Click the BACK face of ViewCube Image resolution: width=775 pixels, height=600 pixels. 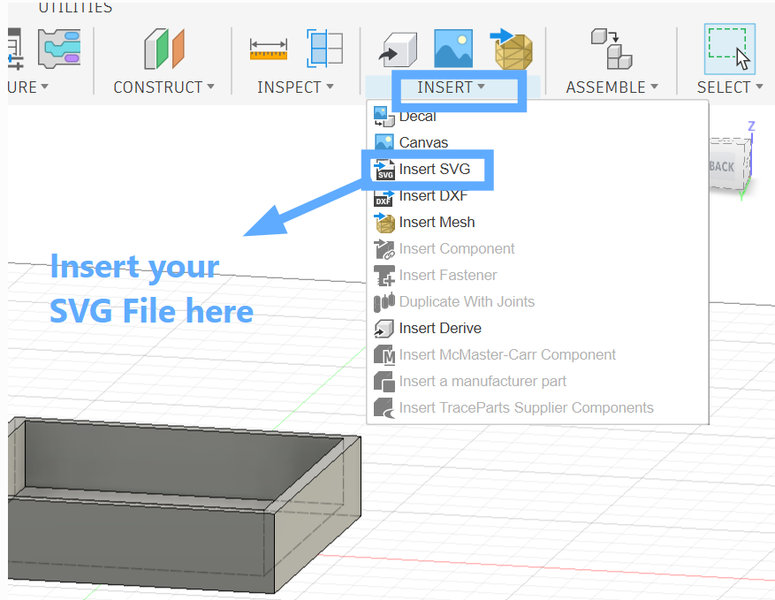(x=724, y=166)
